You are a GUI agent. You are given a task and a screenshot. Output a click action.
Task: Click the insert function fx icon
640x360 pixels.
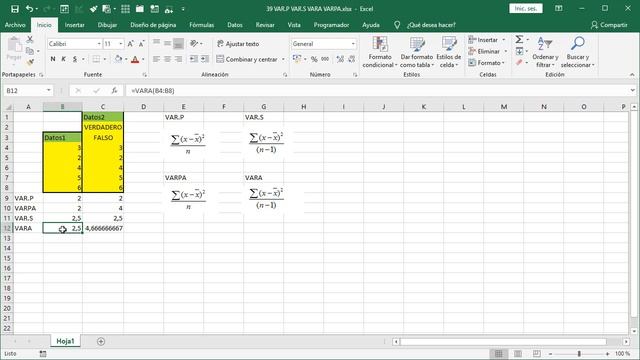(115, 91)
